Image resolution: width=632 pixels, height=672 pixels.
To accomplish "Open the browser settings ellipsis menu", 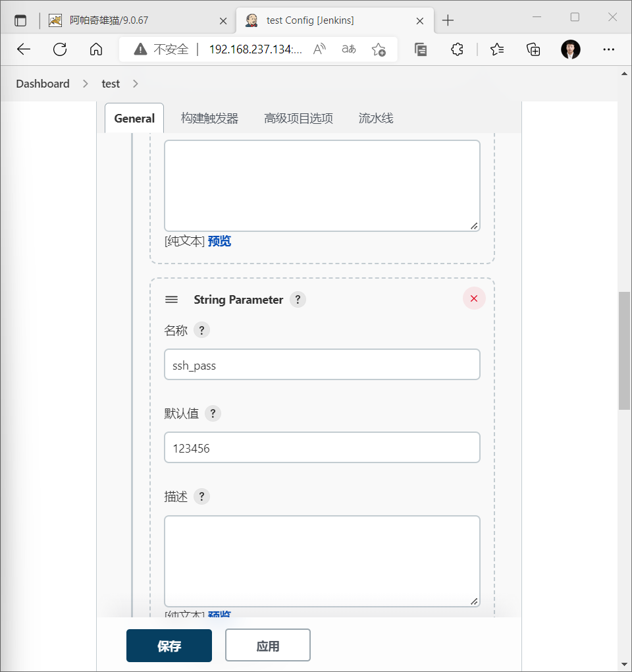I will pos(608,49).
